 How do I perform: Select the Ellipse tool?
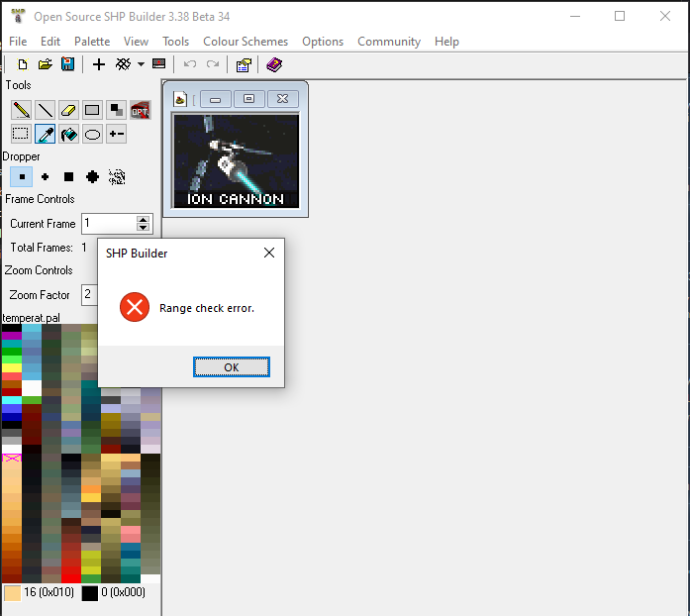pos(92,134)
